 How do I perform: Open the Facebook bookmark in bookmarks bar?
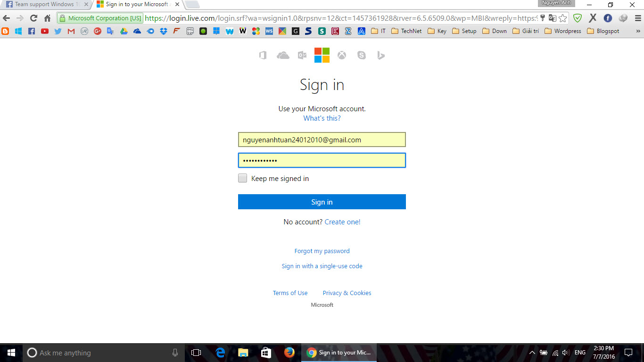(x=32, y=31)
